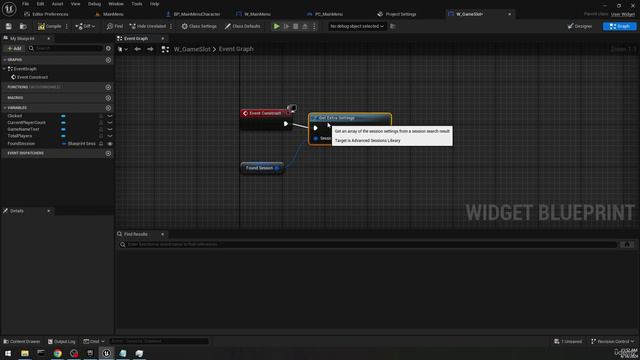Open the Debug menu

94,4
